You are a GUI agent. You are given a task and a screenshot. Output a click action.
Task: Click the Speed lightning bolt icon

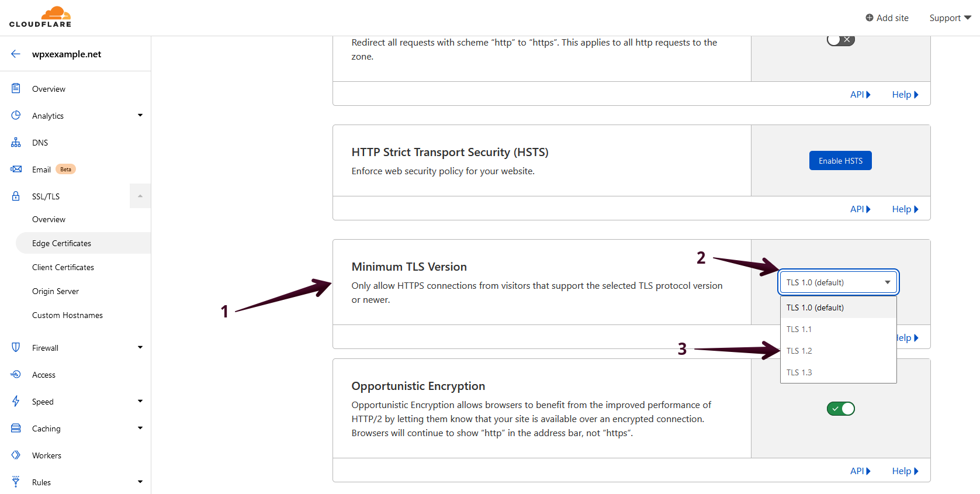point(16,401)
